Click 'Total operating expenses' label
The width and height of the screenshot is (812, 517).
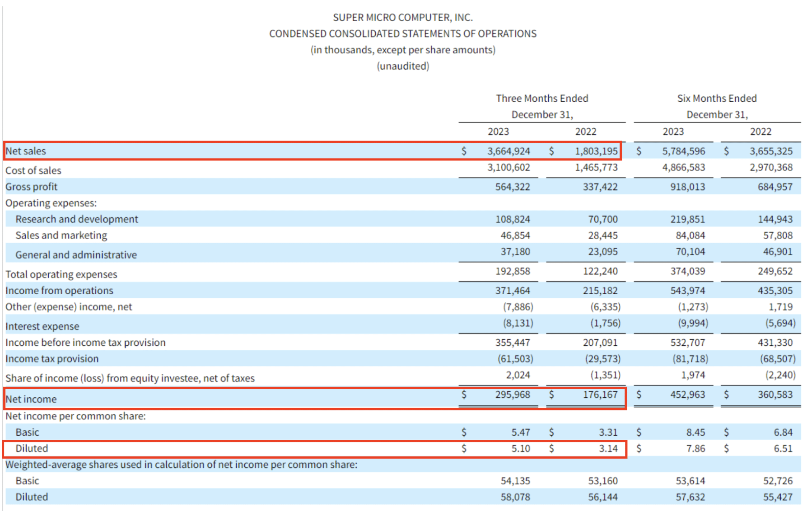(61, 274)
